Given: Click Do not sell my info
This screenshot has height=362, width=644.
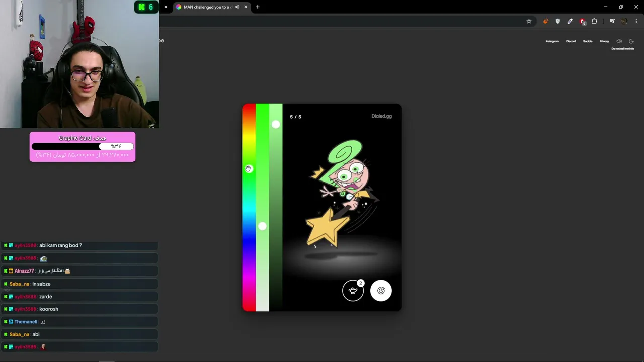Looking at the screenshot, I should (622, 49).
